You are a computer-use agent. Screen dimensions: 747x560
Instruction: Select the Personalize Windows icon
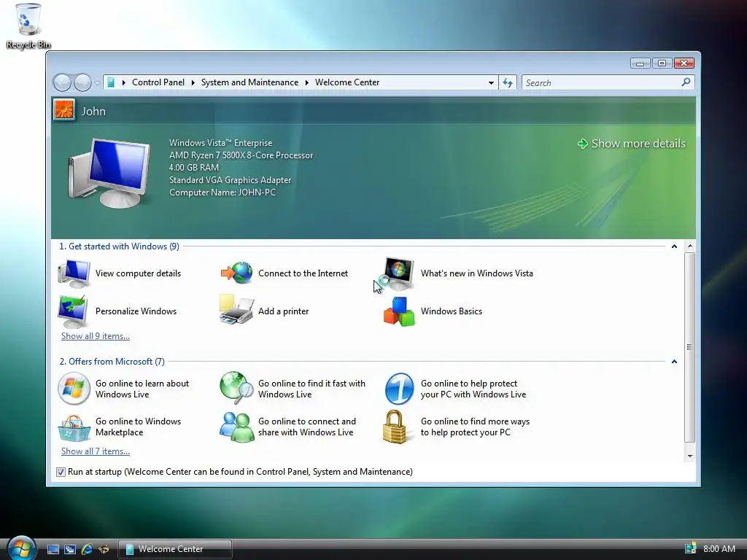[x=73, y=311]
